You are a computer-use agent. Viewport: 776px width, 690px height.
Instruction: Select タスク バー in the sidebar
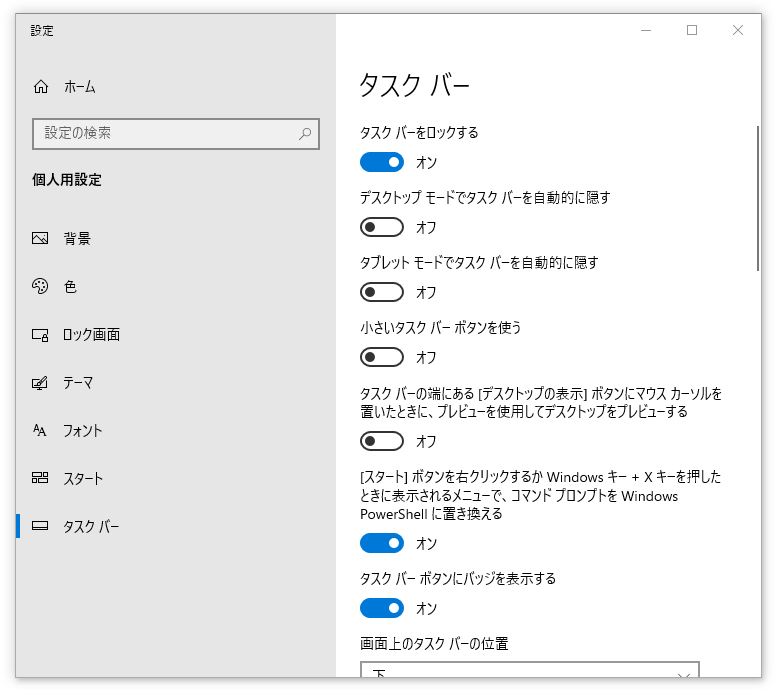[x=176, y=526]
